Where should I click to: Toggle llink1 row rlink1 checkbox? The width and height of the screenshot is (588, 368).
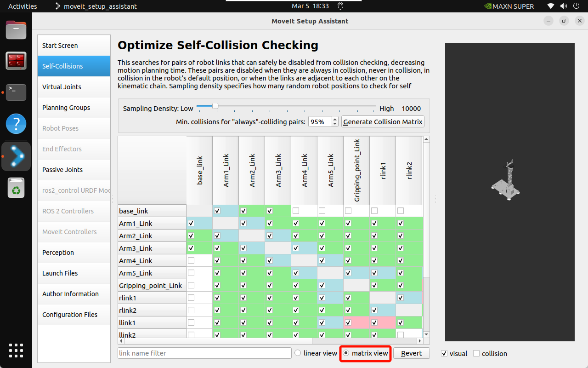[374, 322]
